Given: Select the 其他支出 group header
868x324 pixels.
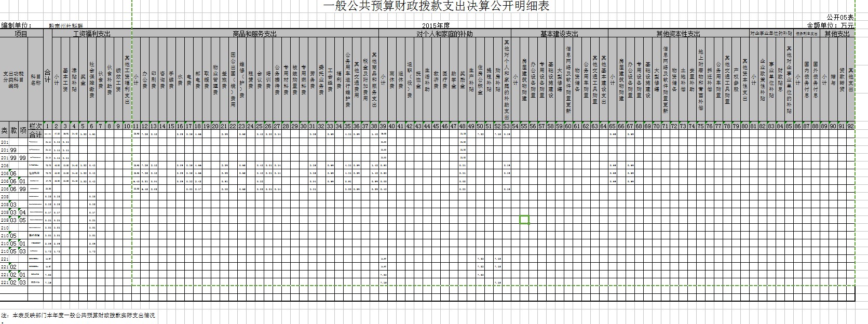Looking at the screenshot, I should tap(837, 34).
